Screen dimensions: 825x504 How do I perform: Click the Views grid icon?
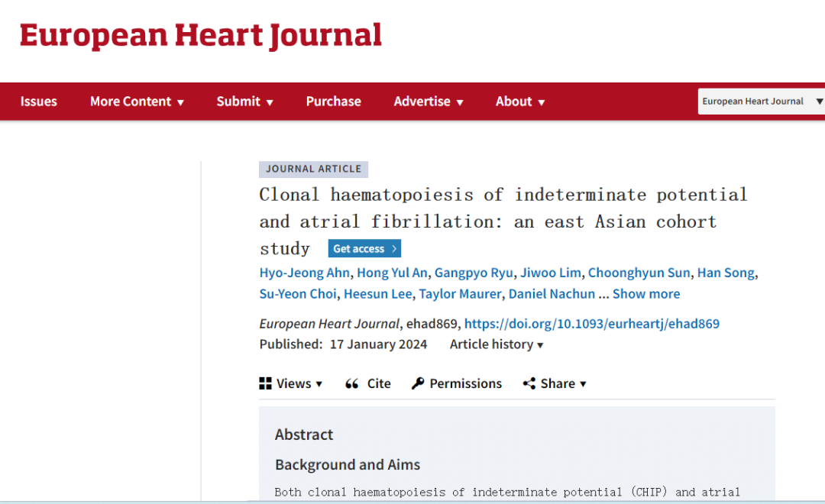(265, 383)
